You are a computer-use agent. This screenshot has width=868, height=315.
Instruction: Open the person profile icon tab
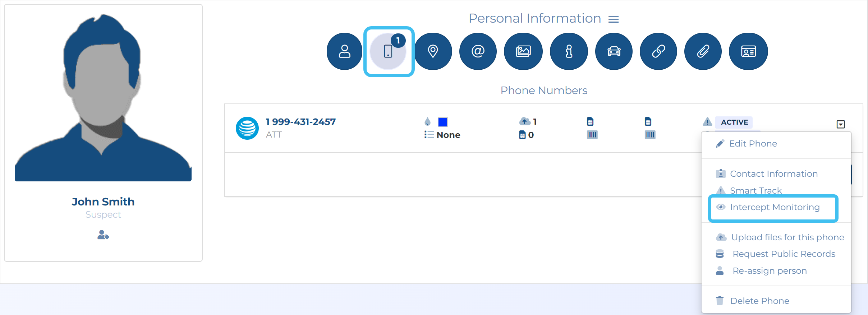coord(344,51)
